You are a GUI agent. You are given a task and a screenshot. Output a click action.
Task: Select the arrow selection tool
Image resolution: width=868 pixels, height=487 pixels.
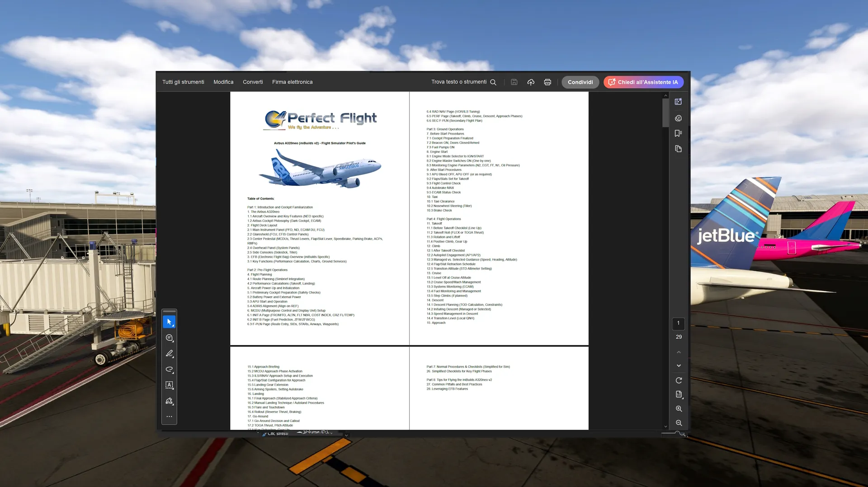pyautogui.click(x=169, y=322)
